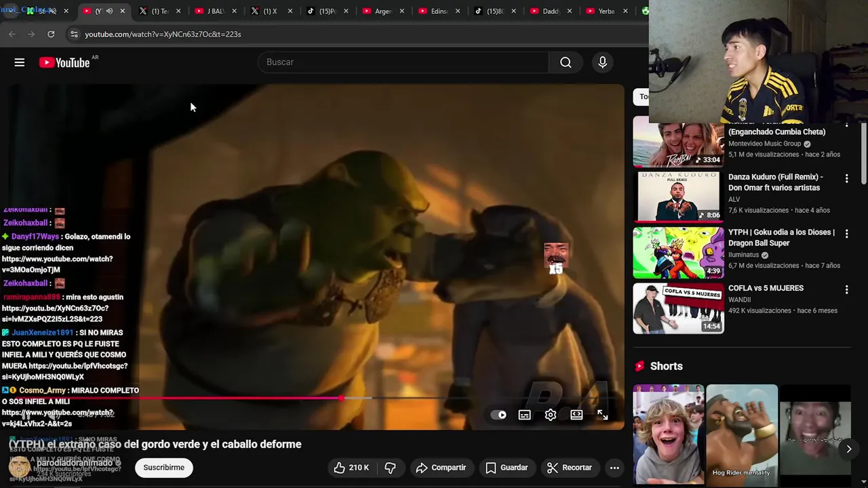Viewport: 868px width, 488px height.
Task: Switch to the Edins YouTube tab
Action: pos(439,11)
